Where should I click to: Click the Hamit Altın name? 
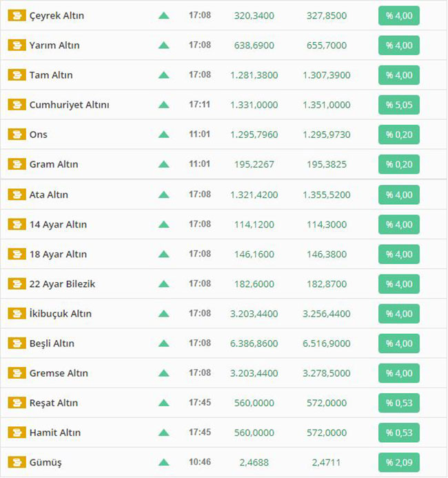point(54,432)
